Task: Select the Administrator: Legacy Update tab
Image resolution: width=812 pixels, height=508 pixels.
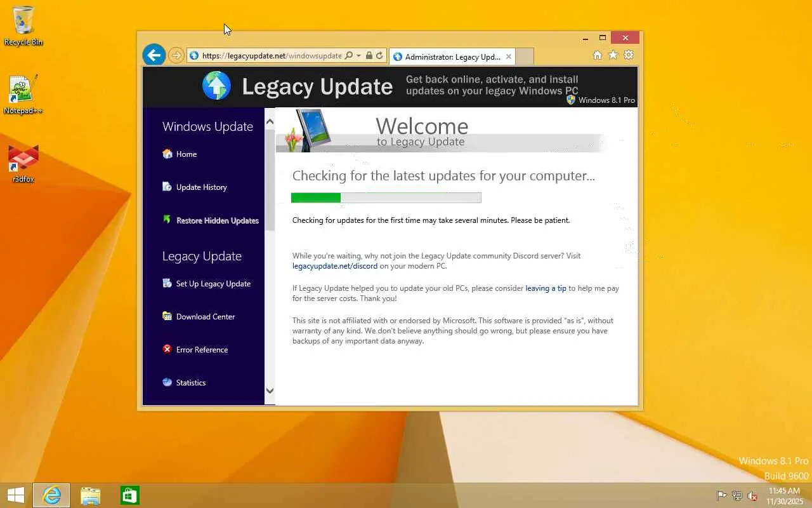Action: tap(452, 57)
